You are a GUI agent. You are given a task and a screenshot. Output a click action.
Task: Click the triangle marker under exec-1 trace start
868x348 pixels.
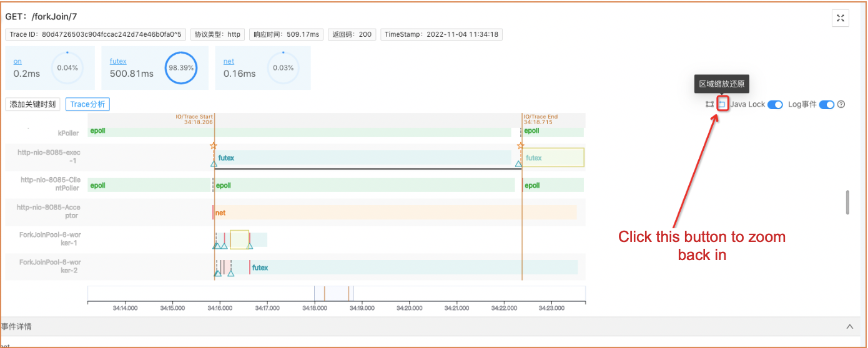[x=214, y=163]
